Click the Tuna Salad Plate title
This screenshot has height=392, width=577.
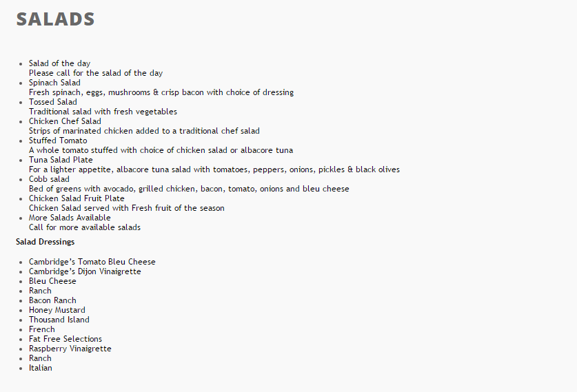(61, 160)
